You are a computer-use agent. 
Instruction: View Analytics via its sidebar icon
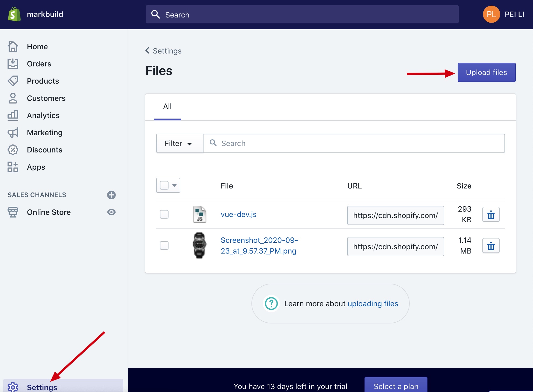point(13,115)
